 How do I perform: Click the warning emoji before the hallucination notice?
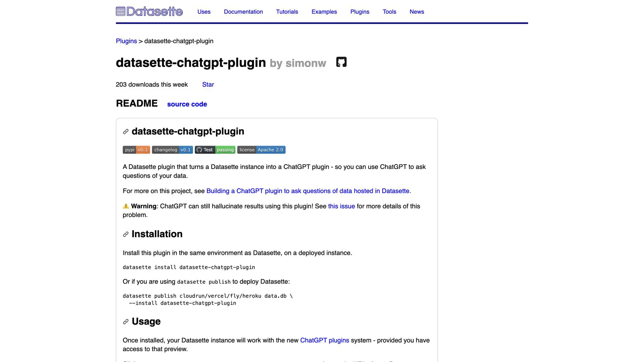coord(125,206)
